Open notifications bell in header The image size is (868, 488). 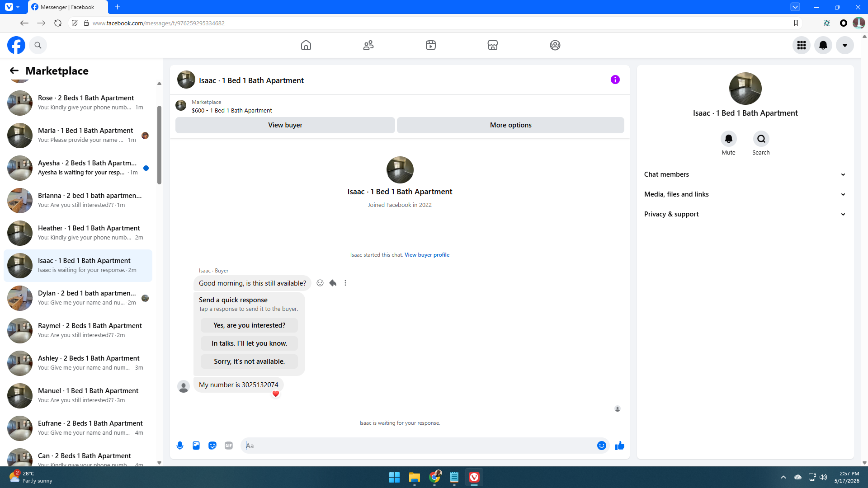823,45
